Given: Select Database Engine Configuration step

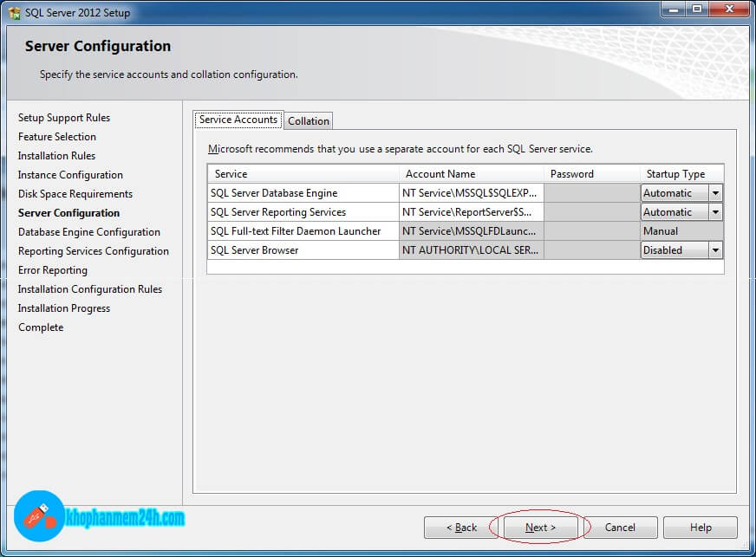Looking at the screenshot, I should tap(89, 232).
